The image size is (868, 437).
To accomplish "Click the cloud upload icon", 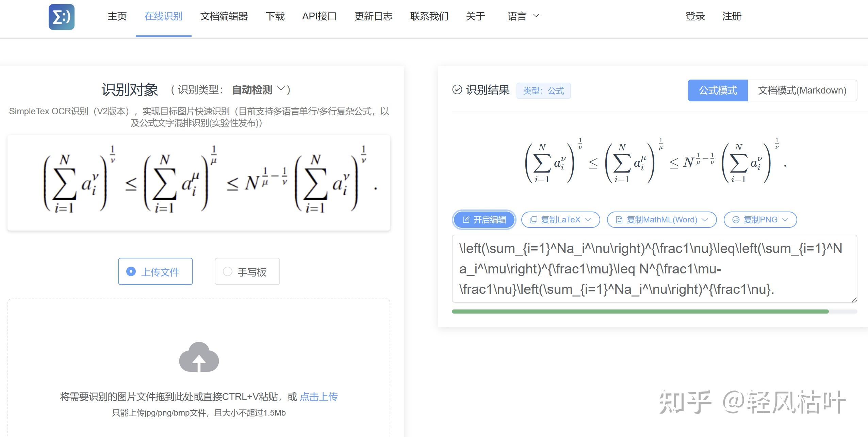I will pyautogui.click(x=199, y=357).
